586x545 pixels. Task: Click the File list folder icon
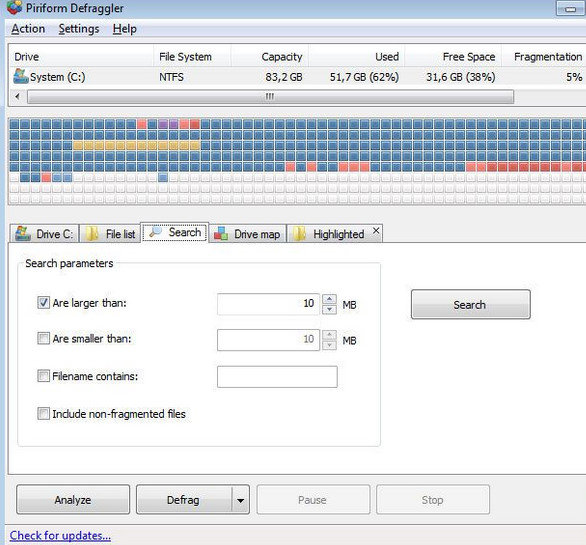coord(92,234)
